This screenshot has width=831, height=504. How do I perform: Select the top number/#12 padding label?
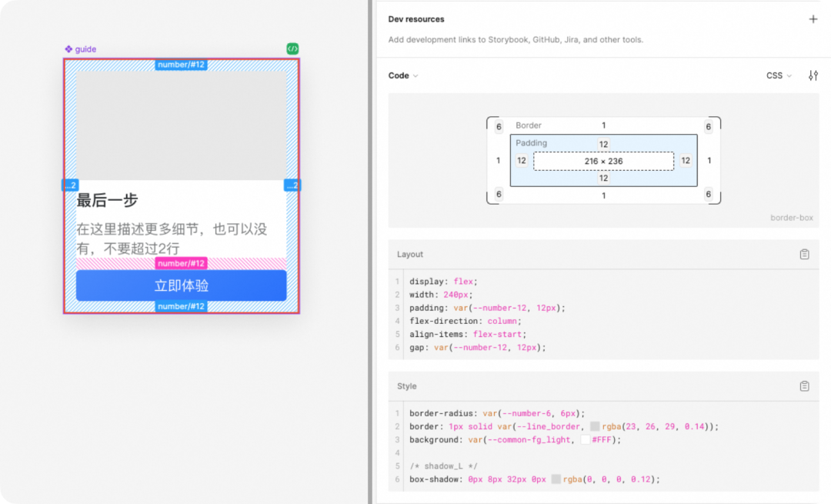(182, 65)
